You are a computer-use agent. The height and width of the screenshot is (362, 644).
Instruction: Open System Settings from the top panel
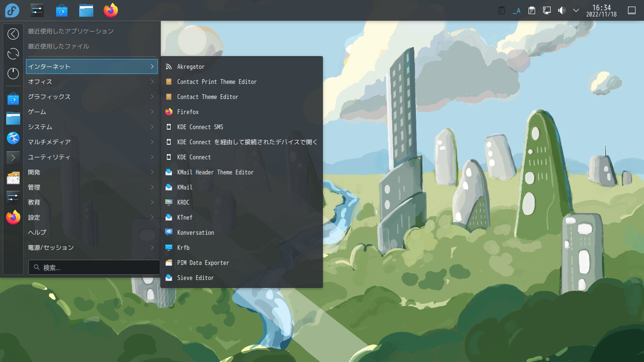[x=37, y=10]
